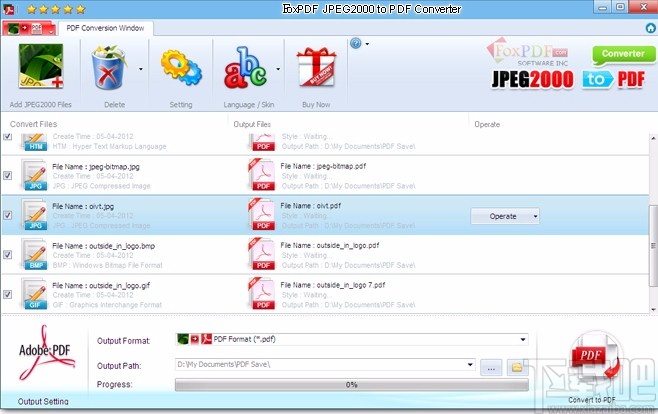
Task: Click the browse "..." button
Action: tap(491, 368)
